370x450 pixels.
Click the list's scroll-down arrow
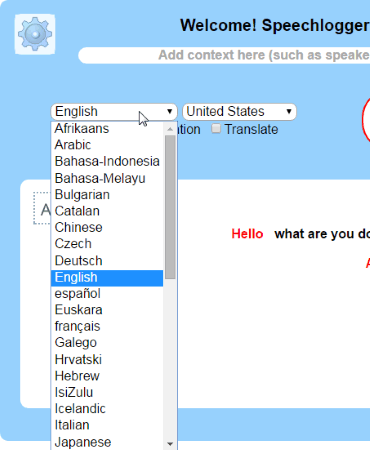coord(170,444)
